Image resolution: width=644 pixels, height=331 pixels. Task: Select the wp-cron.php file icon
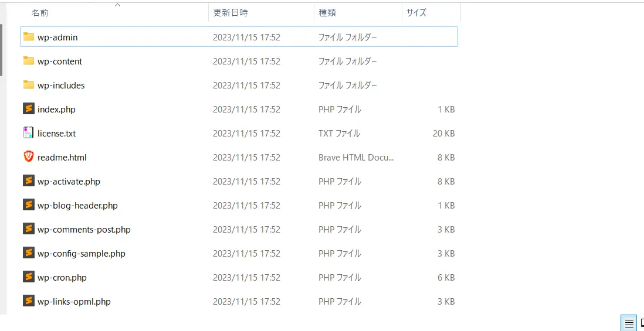coord(29,277)
